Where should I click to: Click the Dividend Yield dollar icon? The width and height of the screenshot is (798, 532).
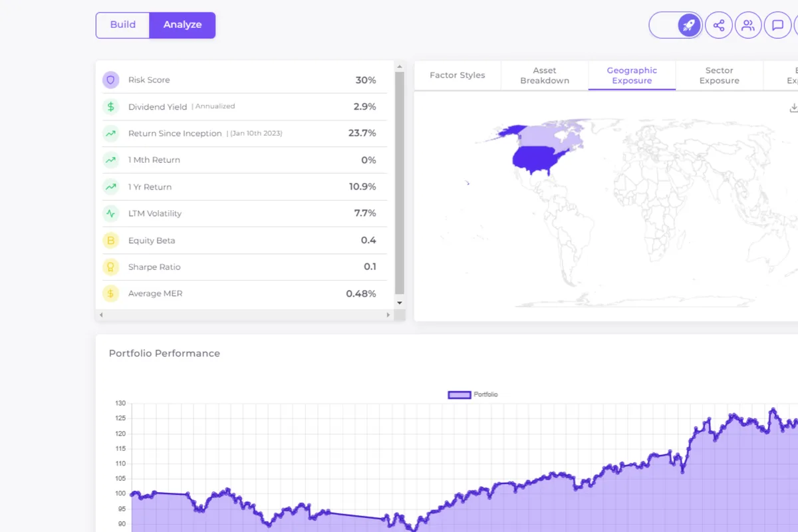point(110,106)
